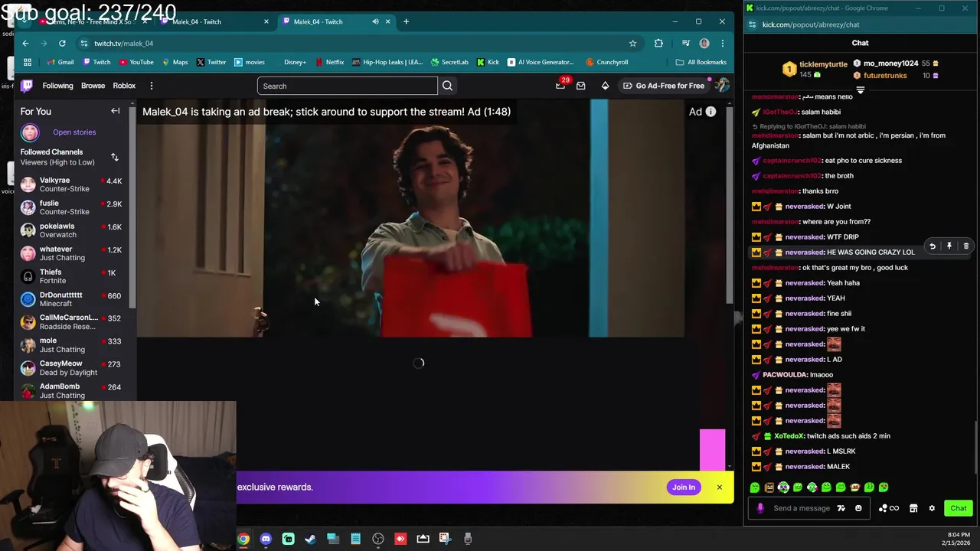The width and height of the screenshot is (980, 551).
Task: Click Go Ad-Free for Free button
Action: pos(663,86)
